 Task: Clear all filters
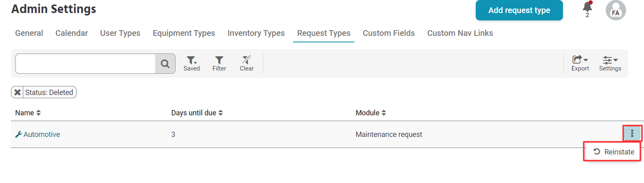(x=246, y=63)
